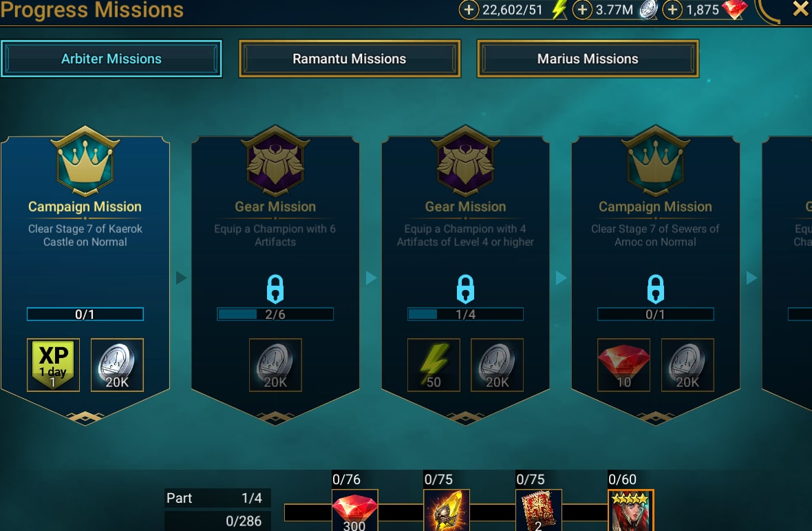Click the 2/6 artifacts progress bar
The image size is (812, 531).
[x=275, y=314]
